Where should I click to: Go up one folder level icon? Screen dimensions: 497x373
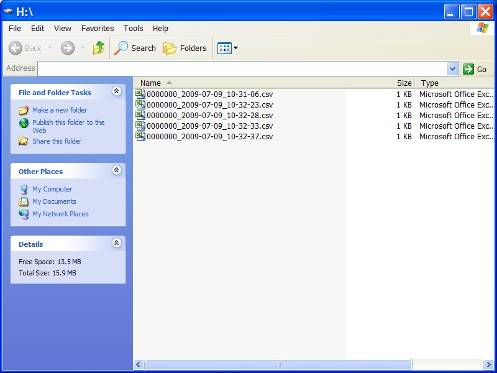(98, 48)
